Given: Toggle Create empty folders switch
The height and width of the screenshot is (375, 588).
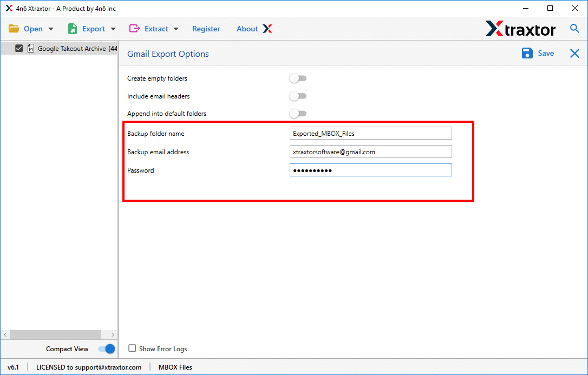Looking at the screenshot, I should click(x=298, y=78).
